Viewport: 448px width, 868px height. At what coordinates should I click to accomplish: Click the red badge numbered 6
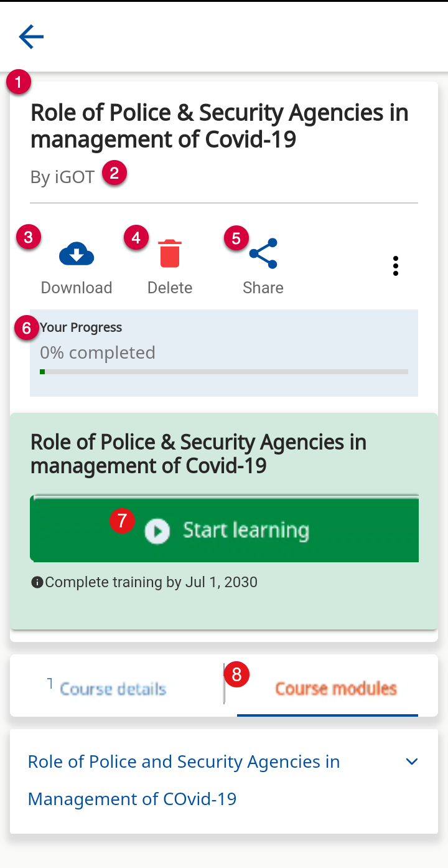[x=27, y=328]
